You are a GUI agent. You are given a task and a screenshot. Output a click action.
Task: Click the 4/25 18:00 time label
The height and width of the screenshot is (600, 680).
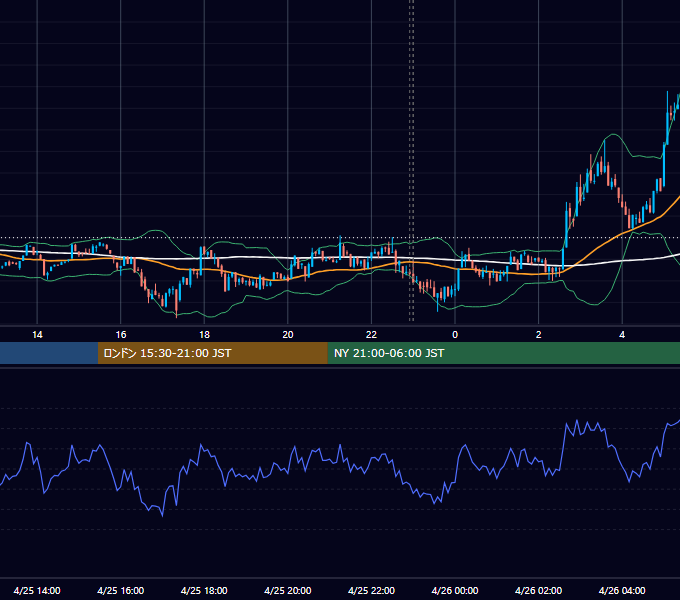click(204, 590)
